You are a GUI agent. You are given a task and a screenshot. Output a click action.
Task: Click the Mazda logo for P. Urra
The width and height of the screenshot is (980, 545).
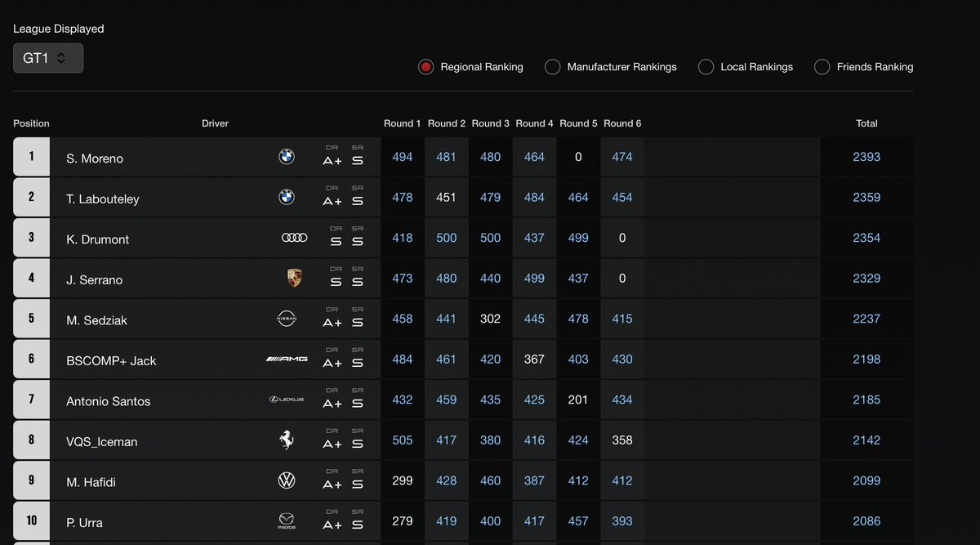(286, 521)
